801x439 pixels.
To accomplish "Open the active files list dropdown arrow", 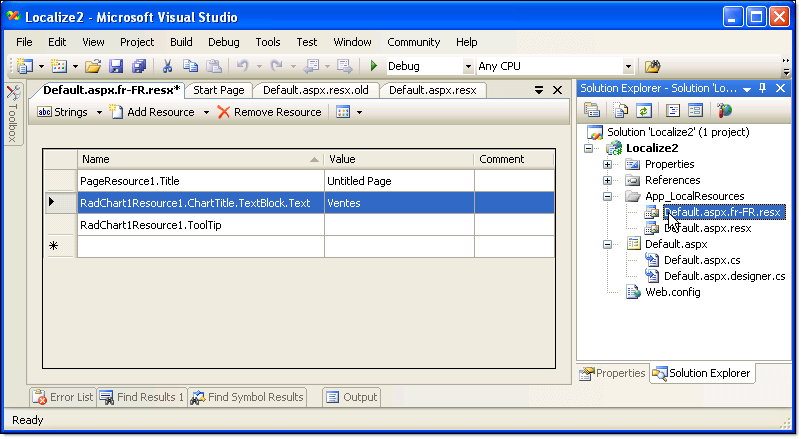I will tap(539, 90).
